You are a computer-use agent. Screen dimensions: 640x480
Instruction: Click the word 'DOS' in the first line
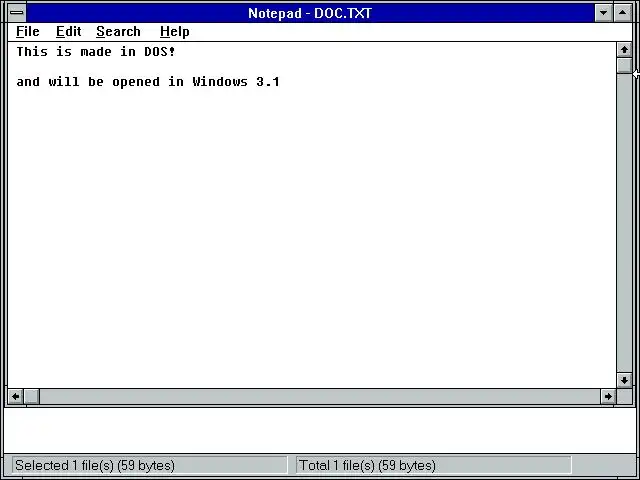[x=156, y=52]
